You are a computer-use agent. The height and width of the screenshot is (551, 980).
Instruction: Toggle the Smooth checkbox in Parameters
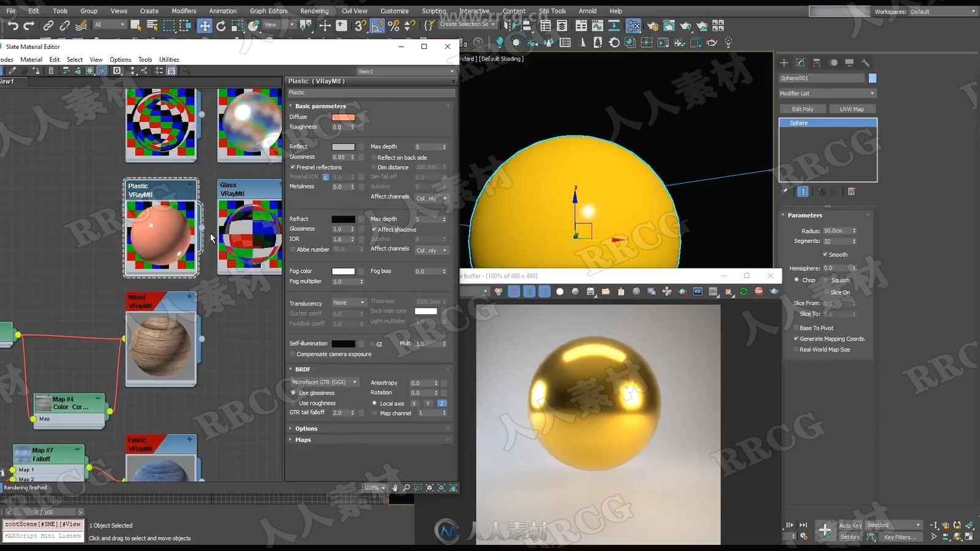tap(825, 255)
